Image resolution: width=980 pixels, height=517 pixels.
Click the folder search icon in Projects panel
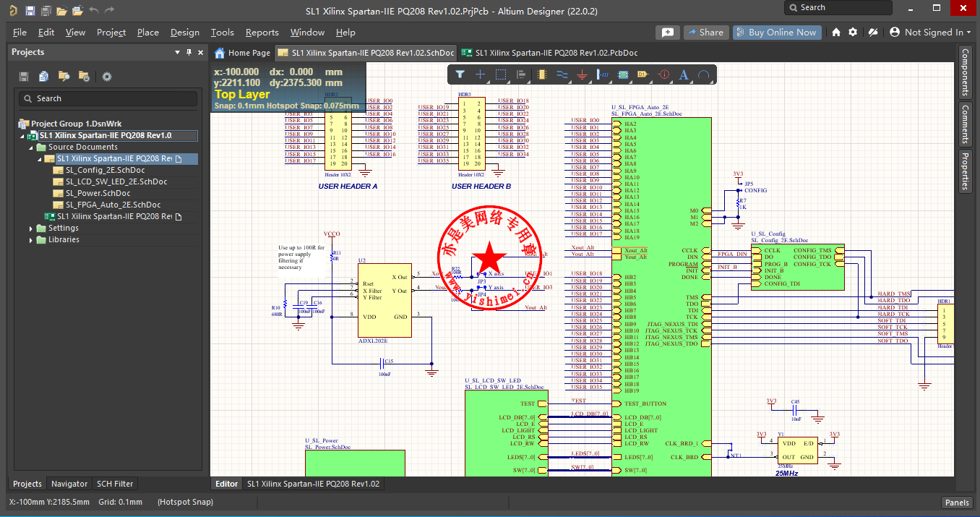pos(64,77)
